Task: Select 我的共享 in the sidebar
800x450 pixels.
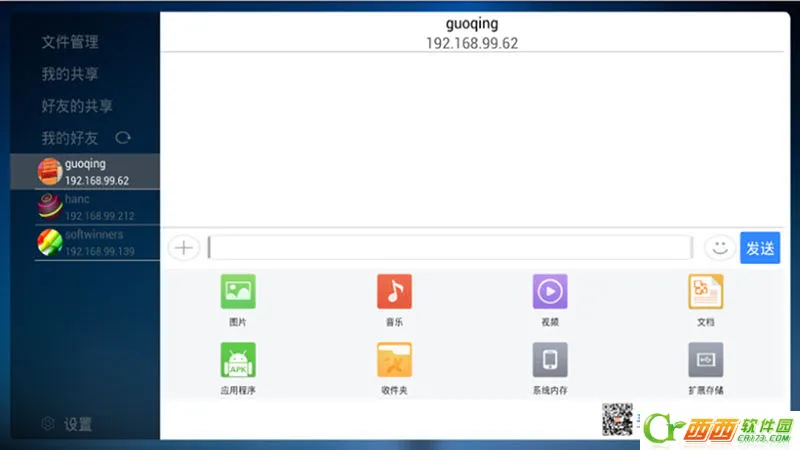Action: pyautogui.click(x=70, y=74)
